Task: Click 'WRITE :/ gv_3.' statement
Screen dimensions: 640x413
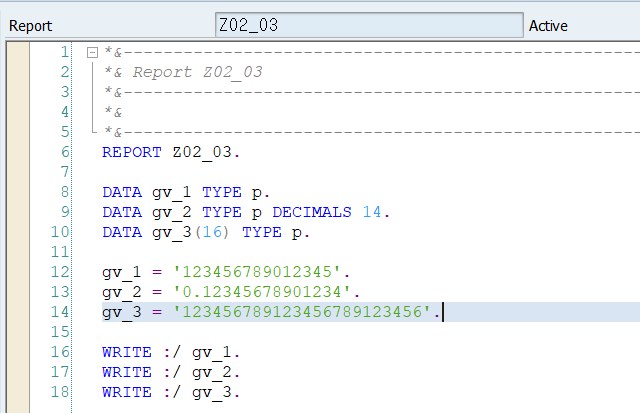Action: point(171,392)
